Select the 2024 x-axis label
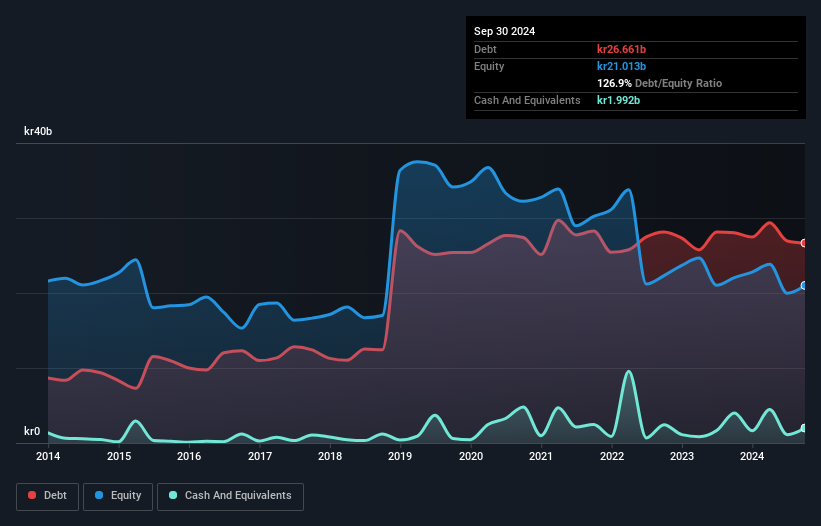 pos(752,456)
